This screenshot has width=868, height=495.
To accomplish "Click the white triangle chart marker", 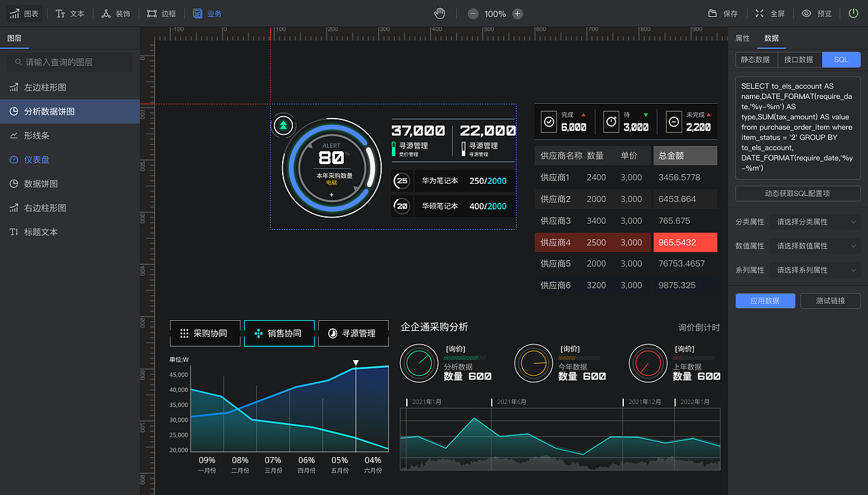I will (x=356, y=363).
